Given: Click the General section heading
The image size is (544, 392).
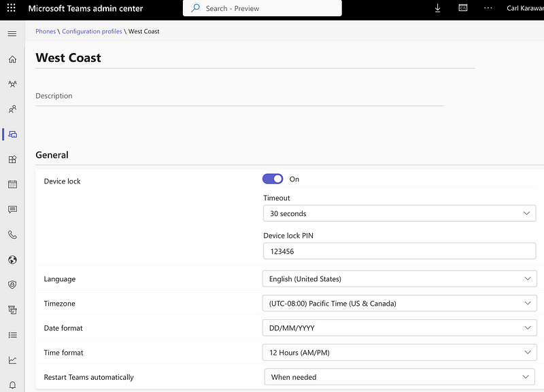Looking at the screenshot, I should (52, 155).
